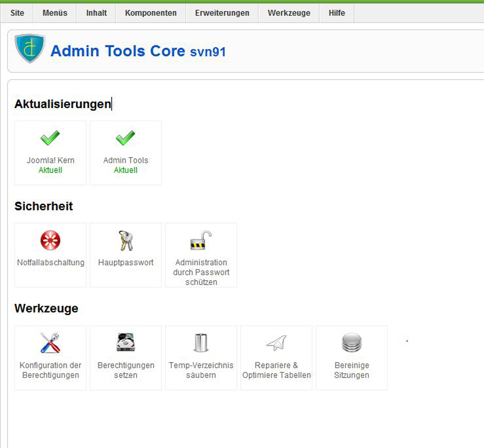484x448 pixels.
Task: Open the Inhalt menu
Action: (x=96, y=13)
